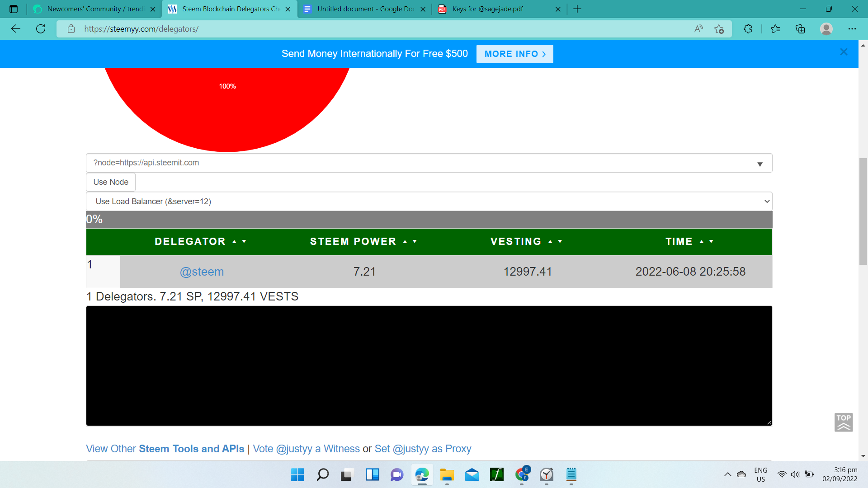Open the Chat taskbar icon
868x488 pixels.
[397, 475]
